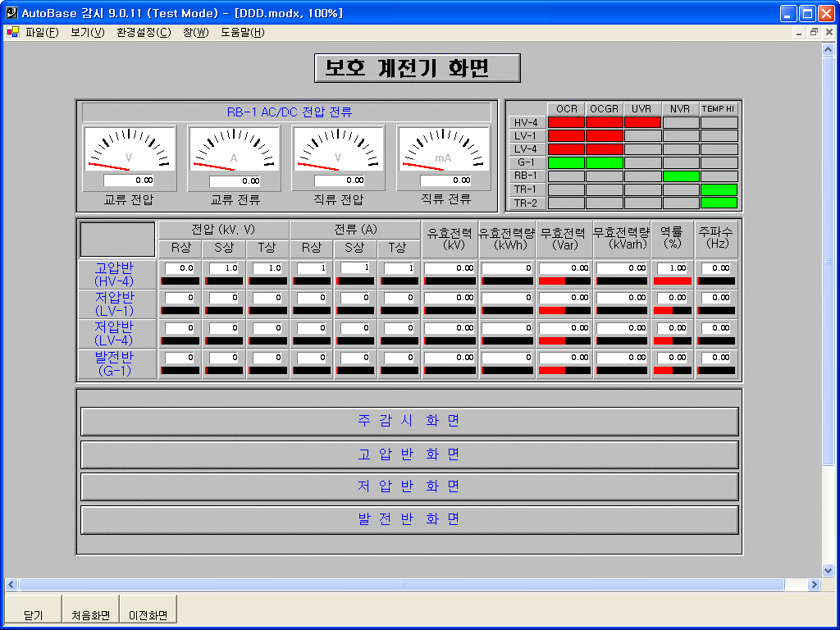Select the 직류 전압 DC voltage meter
The height and width of the screenshot is (630, 840).
tap(339, 149)
